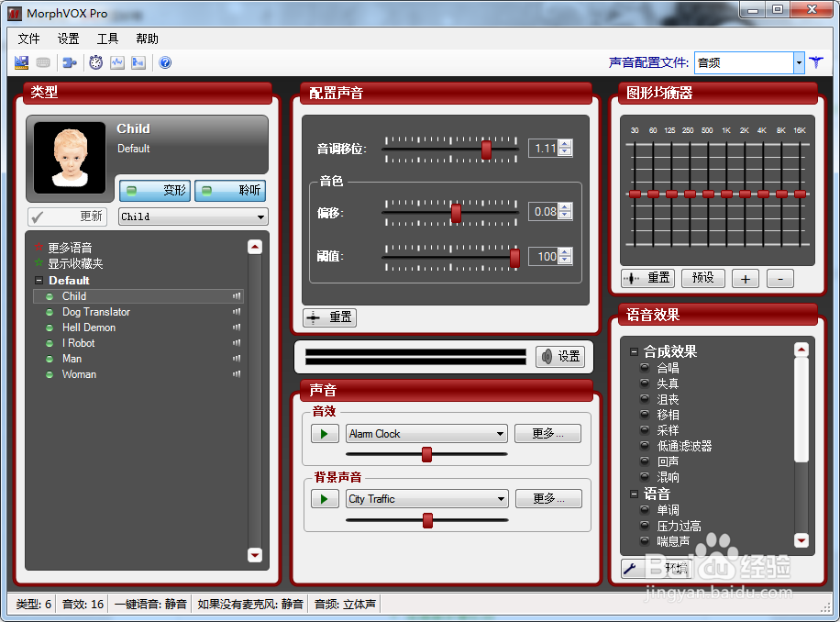
Task: Open the Alarm Clock sound effect dropdown
Action: pos(502,432)
